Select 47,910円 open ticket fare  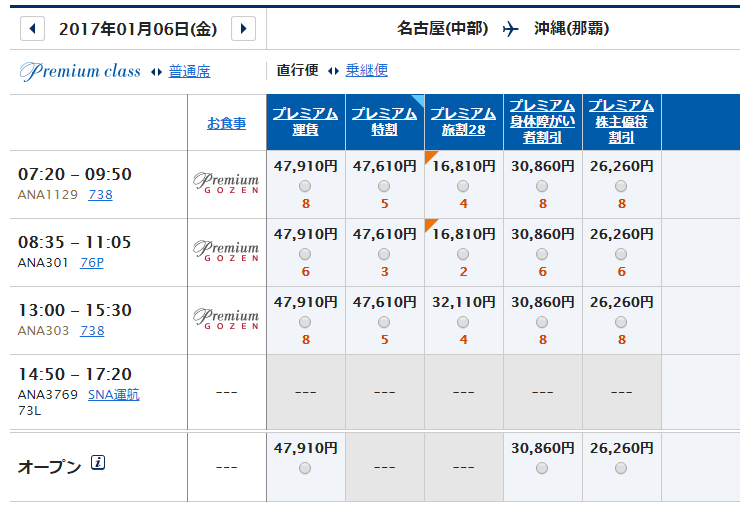coord(305,469)
